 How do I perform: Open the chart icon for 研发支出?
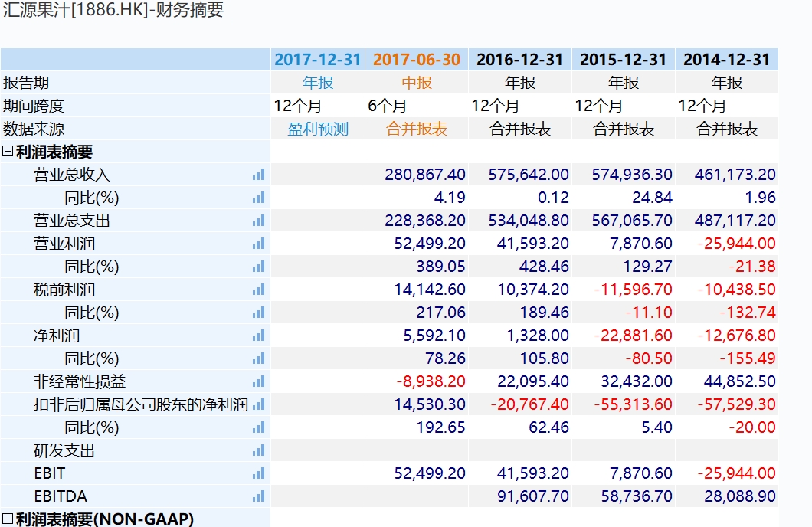pos(258,450)
